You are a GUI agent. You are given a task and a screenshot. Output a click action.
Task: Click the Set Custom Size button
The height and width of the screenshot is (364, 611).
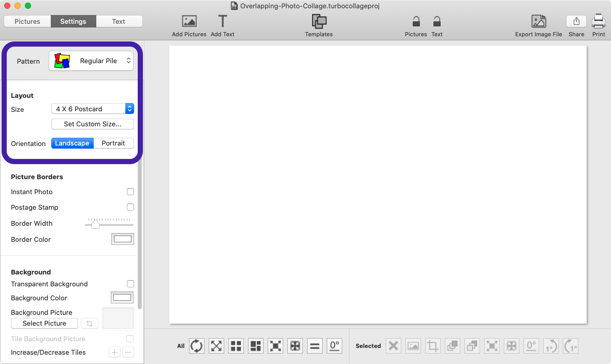tap(93, 124)
